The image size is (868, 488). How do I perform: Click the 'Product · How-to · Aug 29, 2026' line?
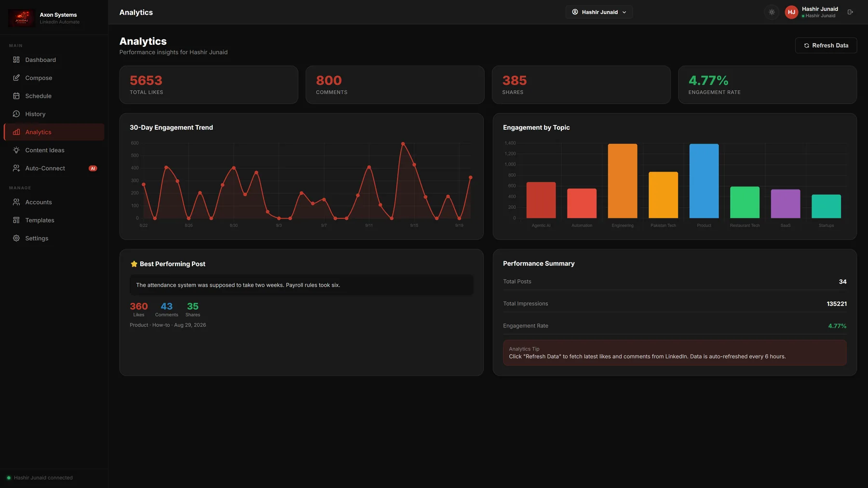pos(168,325)
